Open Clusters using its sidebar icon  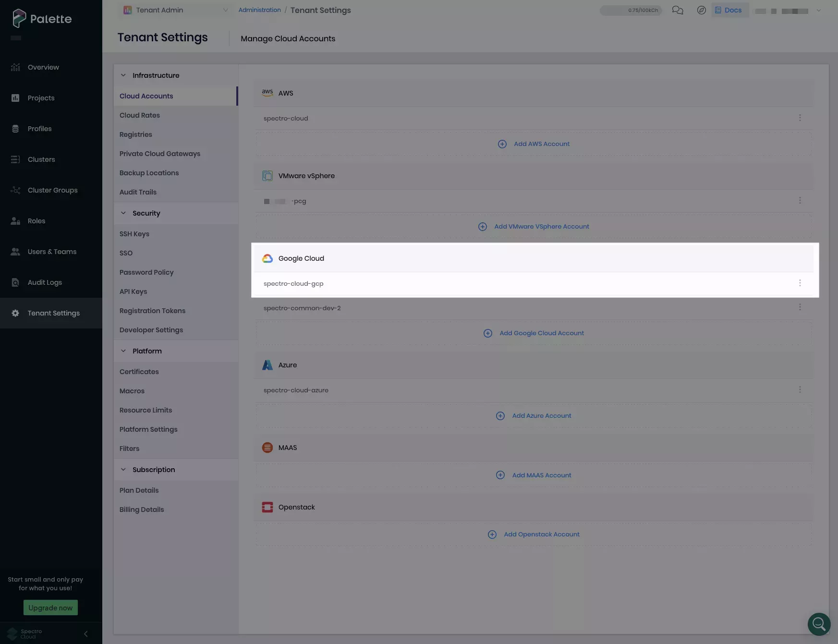click(15, 159)
